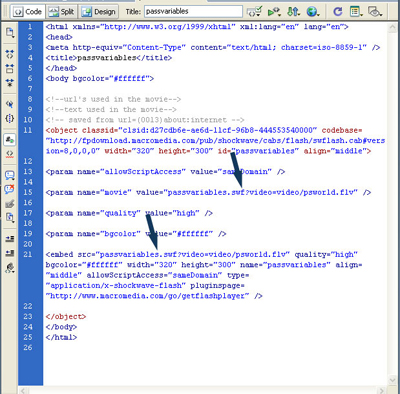Screen dimensions: 400x394
Task: Switch to Code view
Action: pos(28,12)
